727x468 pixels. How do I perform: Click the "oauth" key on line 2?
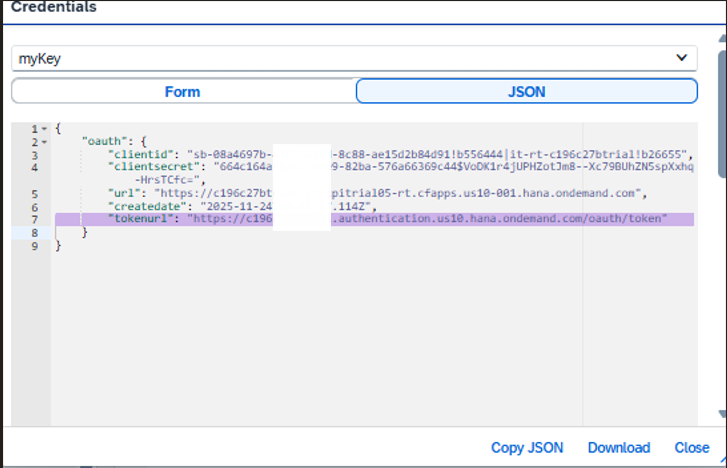pyautogui.click(x=104, y=141)
